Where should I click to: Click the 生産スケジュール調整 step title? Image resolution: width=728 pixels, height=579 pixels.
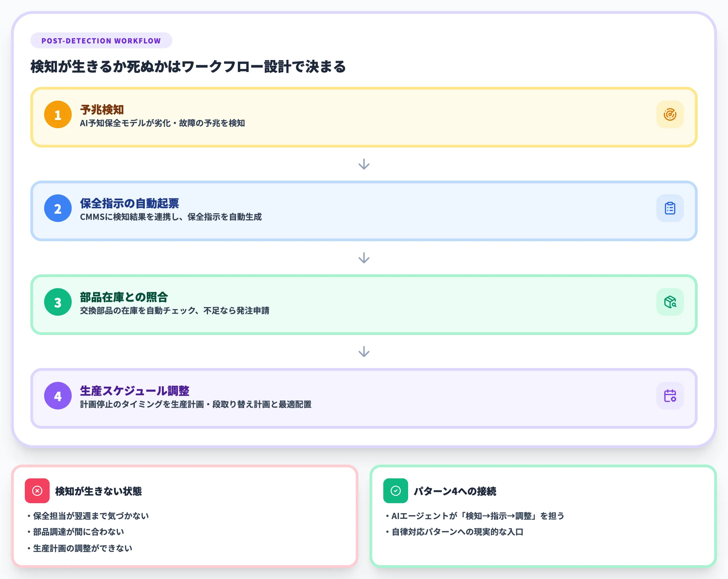(x=135, y=391)
